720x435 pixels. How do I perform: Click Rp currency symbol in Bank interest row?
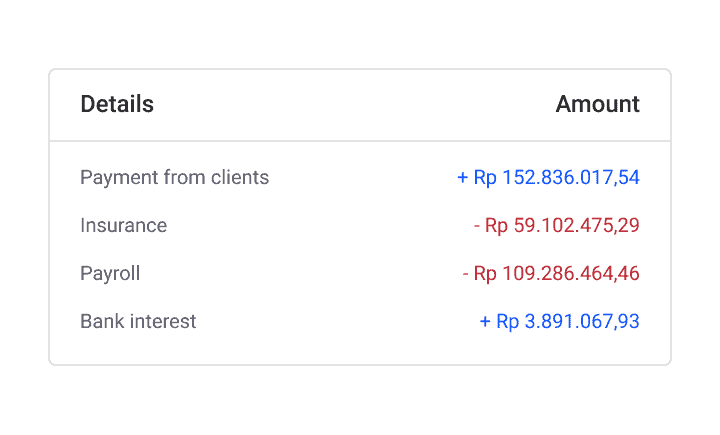[507, 322]
